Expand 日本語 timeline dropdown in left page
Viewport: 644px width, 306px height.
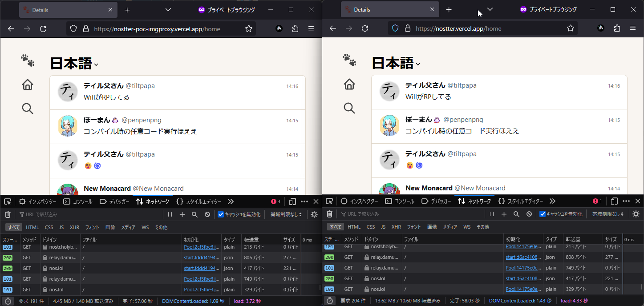click(x=96, y=65)
